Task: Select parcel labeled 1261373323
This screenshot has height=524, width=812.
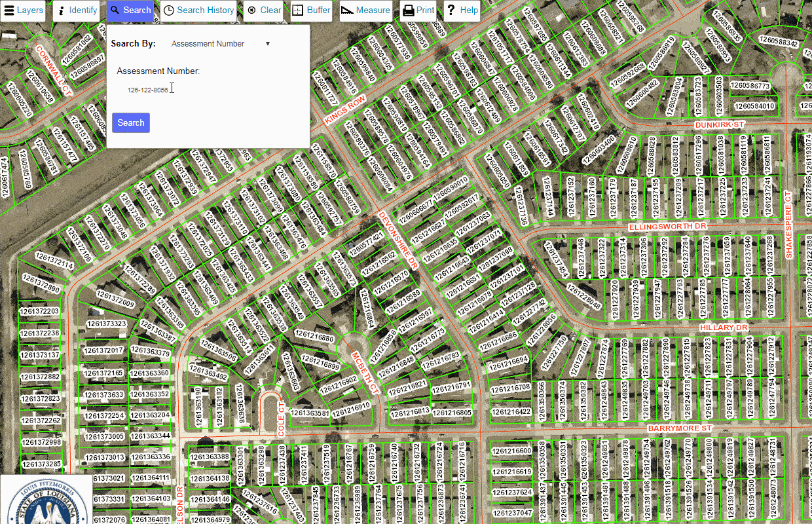Action: coord(106,324)
